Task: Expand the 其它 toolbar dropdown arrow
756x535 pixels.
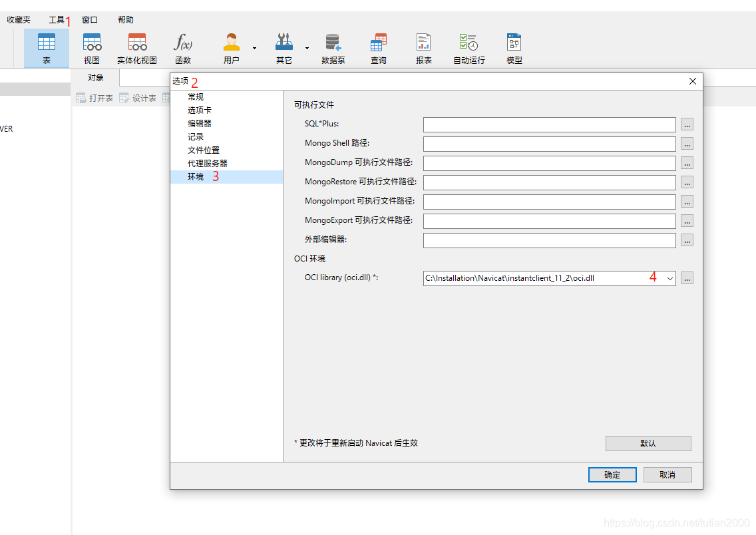Action: (x=307, y=48)
